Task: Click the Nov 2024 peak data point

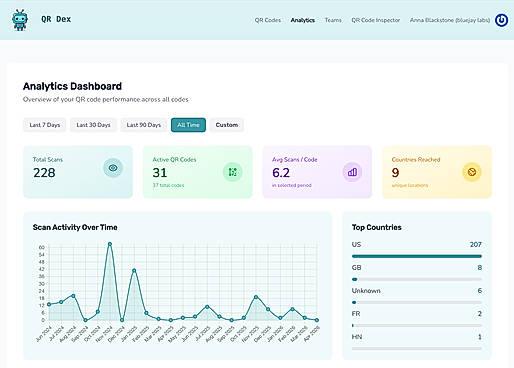Action: pos(110,244)
